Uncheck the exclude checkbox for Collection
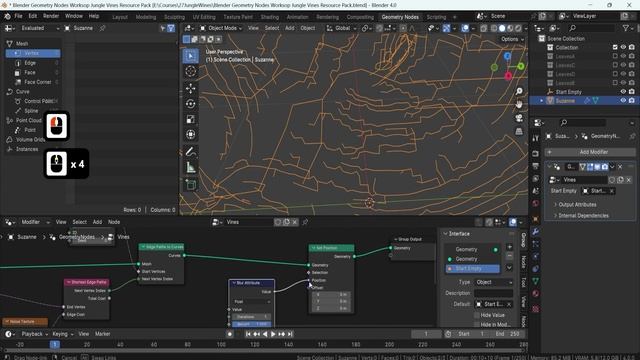Viewport: 640px width, 360px height. [x=615, y=47]
